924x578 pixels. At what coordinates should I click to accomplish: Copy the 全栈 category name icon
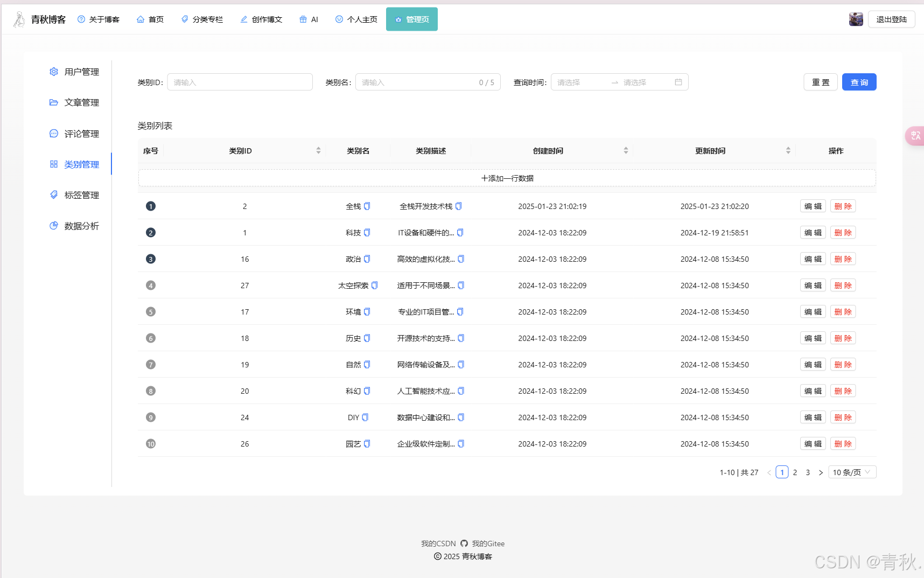367,206
